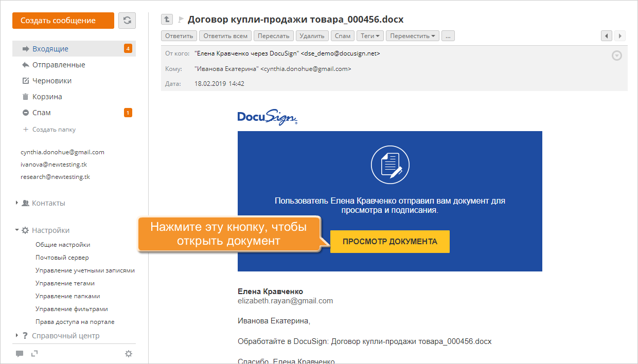Click recipient "Иванова Екатерина" in Кому field
This screenshot has height=364, width=638.
click(226, 68)
